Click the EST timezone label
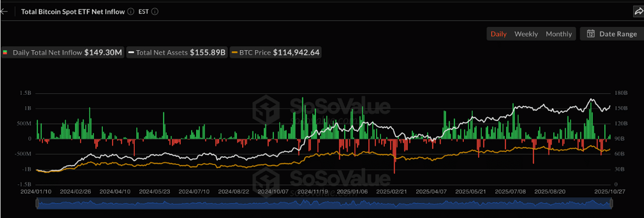Image resolution: width=644 pixels, height=218 pixels. (x=144, y=11)
